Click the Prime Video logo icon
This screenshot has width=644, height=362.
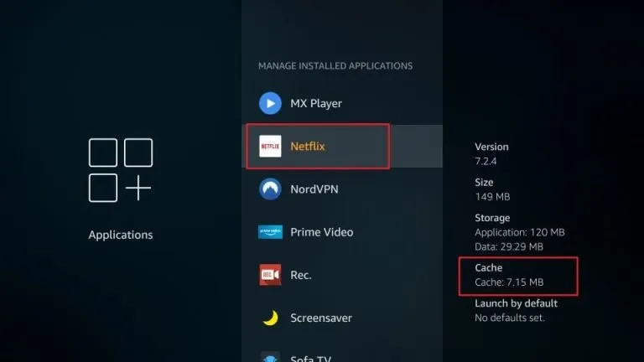(x=270, y=232)
